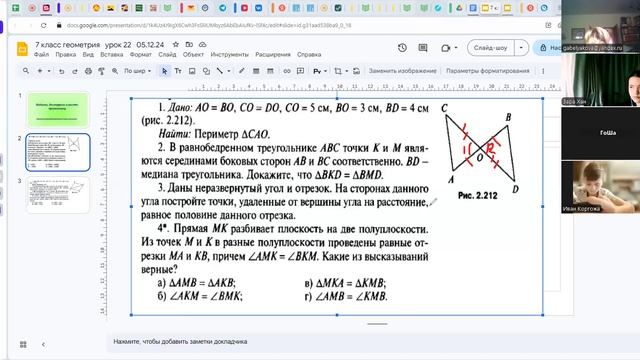This screenshot has width=640, height=360.
Task: Click the add comment icon
Action: coord(300,71)
